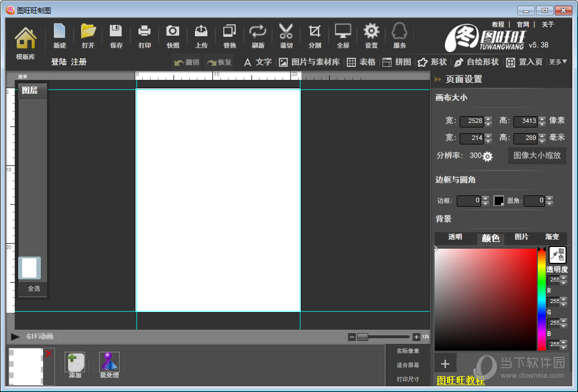Click the 分辨率 resolution gear icon
Viewport: 578px width, 392px height.
point(487,156)
